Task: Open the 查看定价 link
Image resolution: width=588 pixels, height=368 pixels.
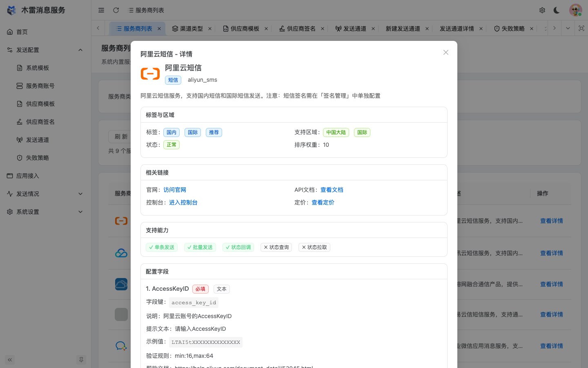Action: point(323,202)
